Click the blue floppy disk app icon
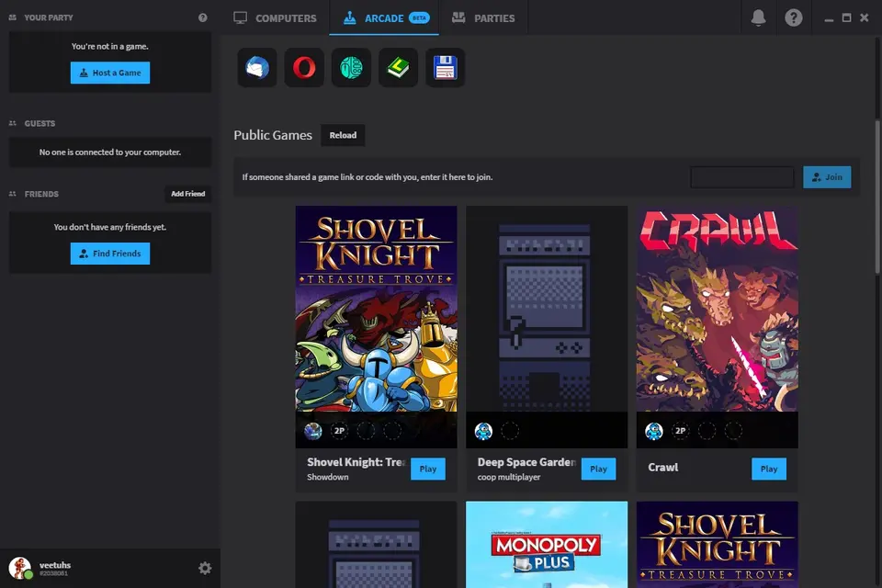 [445, 68]
